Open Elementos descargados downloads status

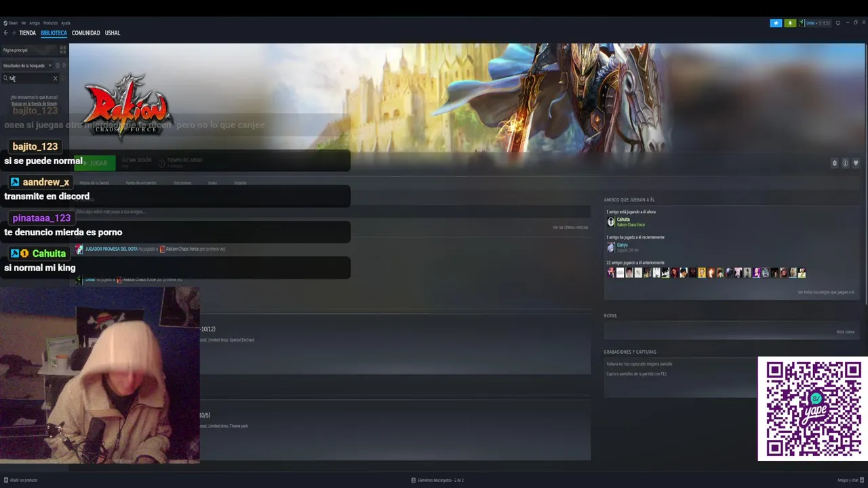pyautogui.click(x=437, y=480)
